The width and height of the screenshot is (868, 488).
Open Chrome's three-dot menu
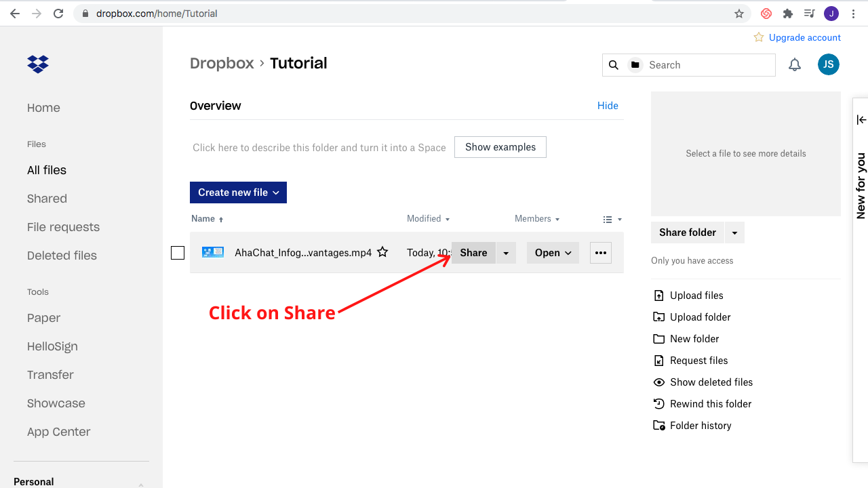[x=853, y=14]
